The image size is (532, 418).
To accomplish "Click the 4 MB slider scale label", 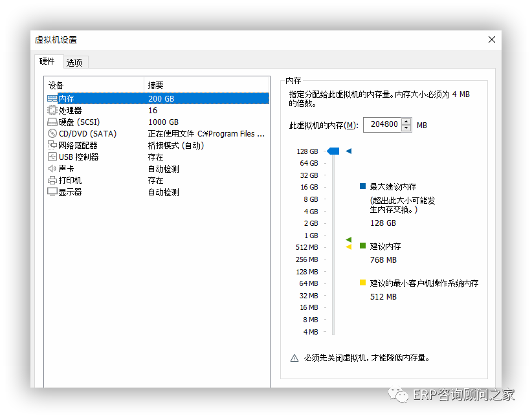I will 311,332.
